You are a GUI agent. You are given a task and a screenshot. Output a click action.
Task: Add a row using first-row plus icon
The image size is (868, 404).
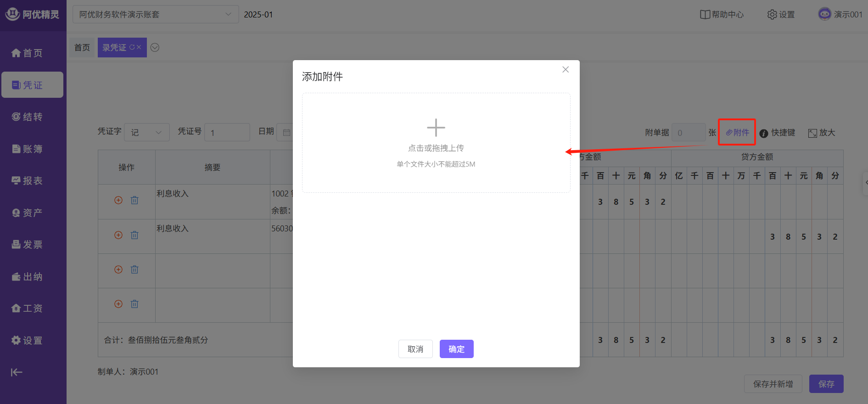pyautogui.click(x=118, y=200)
